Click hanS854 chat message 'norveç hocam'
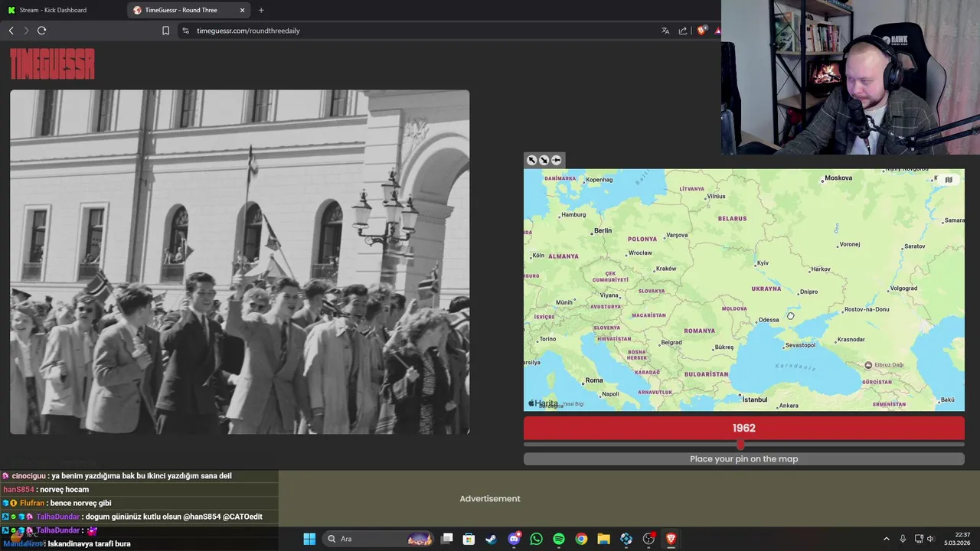 (46, 490)
